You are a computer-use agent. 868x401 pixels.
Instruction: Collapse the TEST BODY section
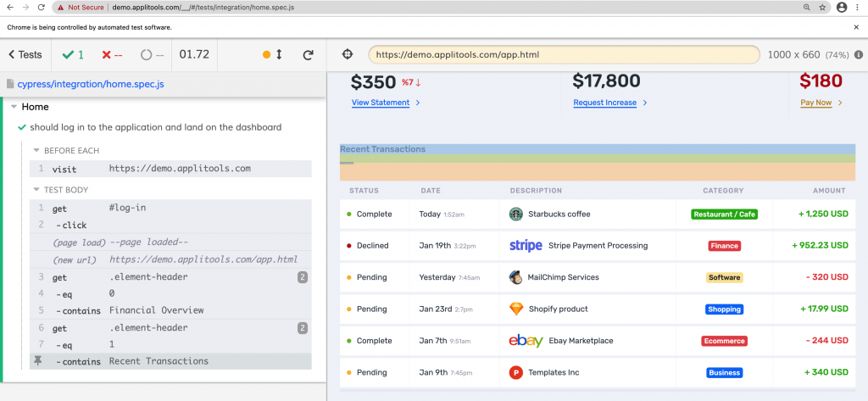[x=36, y=190]
